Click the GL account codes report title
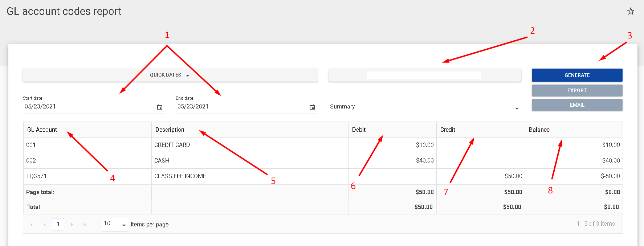The height and width of the screenshot is (246, 644). pos(64,11)
